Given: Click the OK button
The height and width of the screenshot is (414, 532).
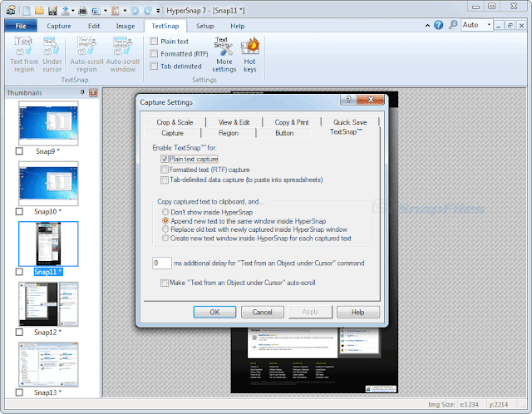Looking at the screenshot, I should (214, 312).
